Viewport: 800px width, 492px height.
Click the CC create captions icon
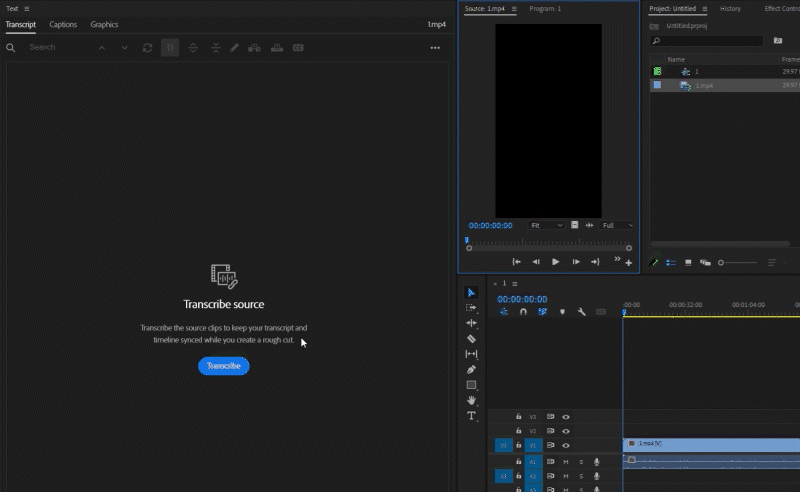tap(298, 48)
